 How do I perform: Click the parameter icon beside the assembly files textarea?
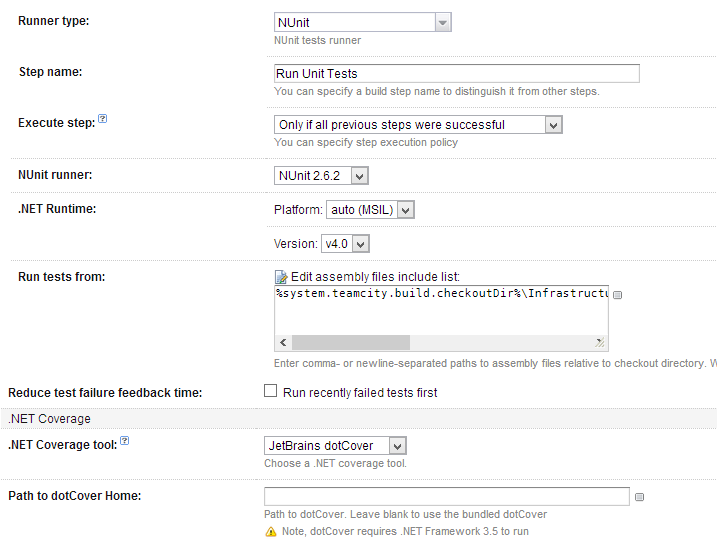click(617, 295)
